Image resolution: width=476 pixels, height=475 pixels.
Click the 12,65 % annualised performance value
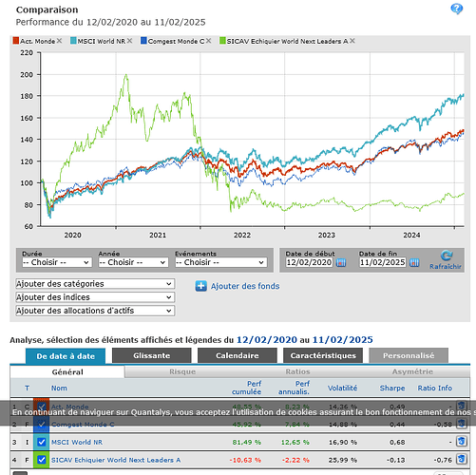(295, 442)
